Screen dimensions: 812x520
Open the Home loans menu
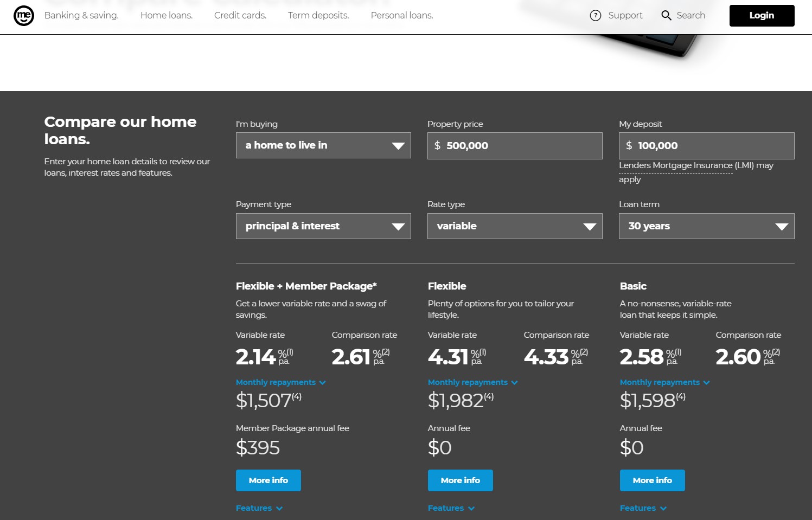click(x=167, y=16)
